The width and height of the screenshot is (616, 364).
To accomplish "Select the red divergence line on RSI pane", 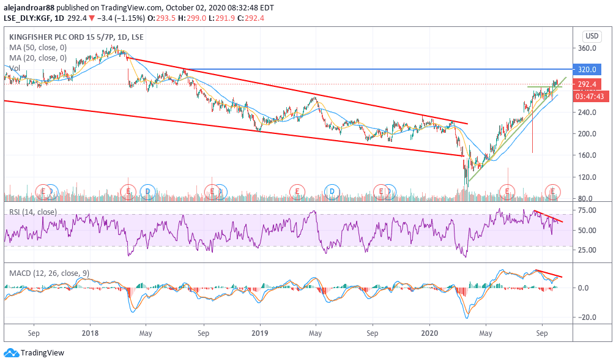I will pos(549,217).
